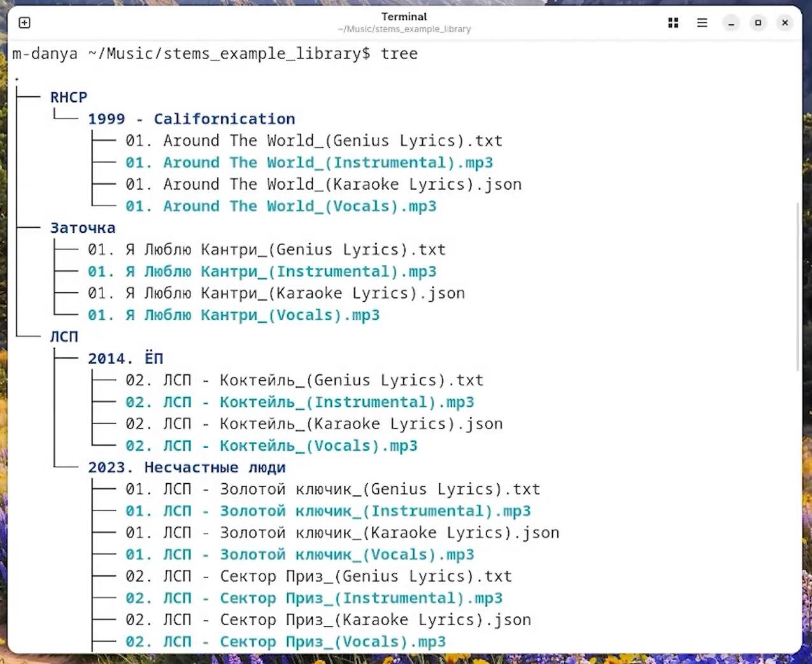Click Золотой ключик_(Genius Lyrics).txt file
Screen dimensions: 812x664
(x=332, y=490)
